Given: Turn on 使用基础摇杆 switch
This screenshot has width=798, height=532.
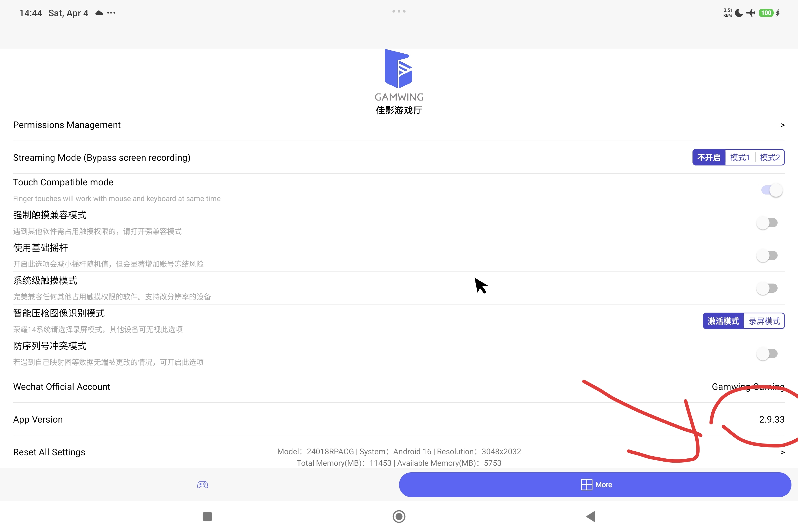Looking at the screenshot, I should coord(767,256).
